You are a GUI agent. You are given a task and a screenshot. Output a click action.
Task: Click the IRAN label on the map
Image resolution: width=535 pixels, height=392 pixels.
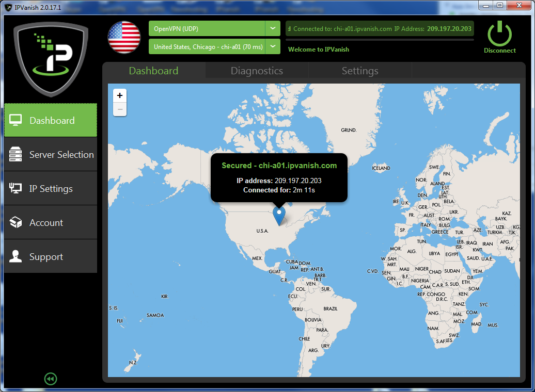[x=487, y=244]
